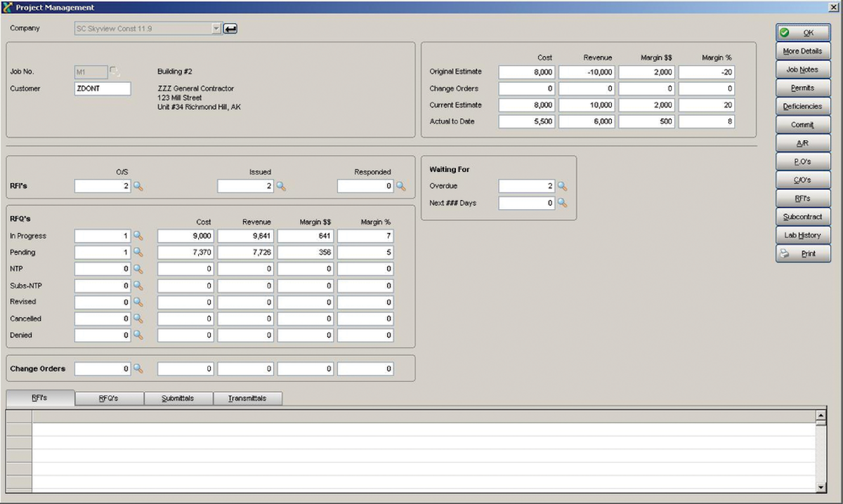Open the Change Orders lookup magnifier
This screenshot has width=843, height=504.
[x=138, y=369]
